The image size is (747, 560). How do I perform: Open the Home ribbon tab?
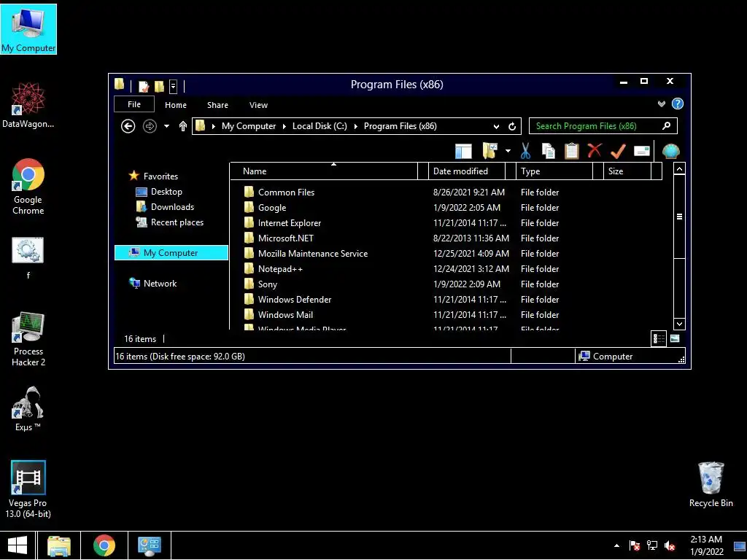pyautogui.click(x=176, y=105)
